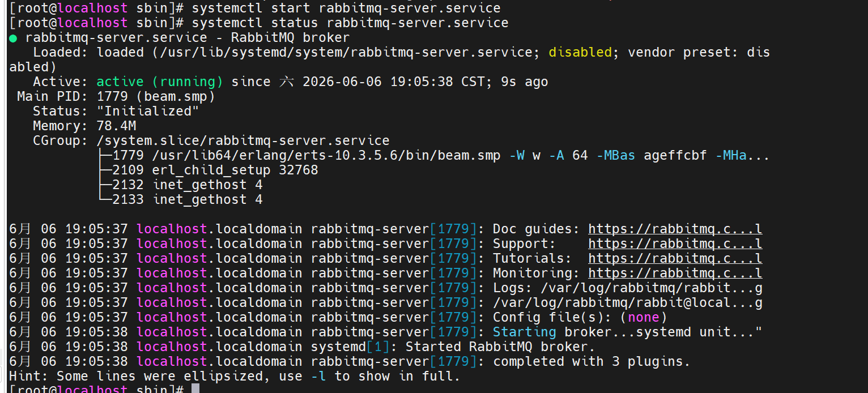Click the CGroup path /system.slice/rabbitmq-server.service
The width and height of the screenshot is (868, 393).
click(243, 141)
